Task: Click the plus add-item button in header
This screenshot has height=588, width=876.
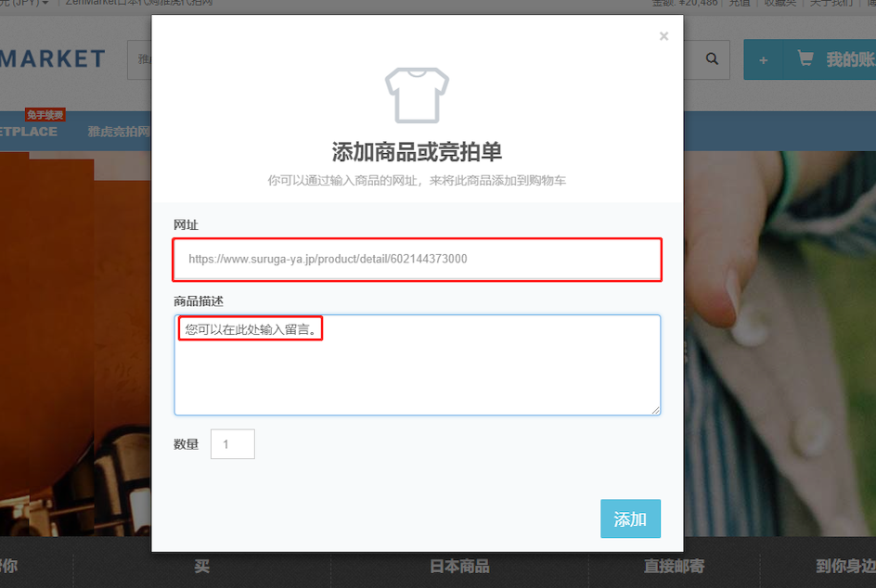Action: [763, 59]
